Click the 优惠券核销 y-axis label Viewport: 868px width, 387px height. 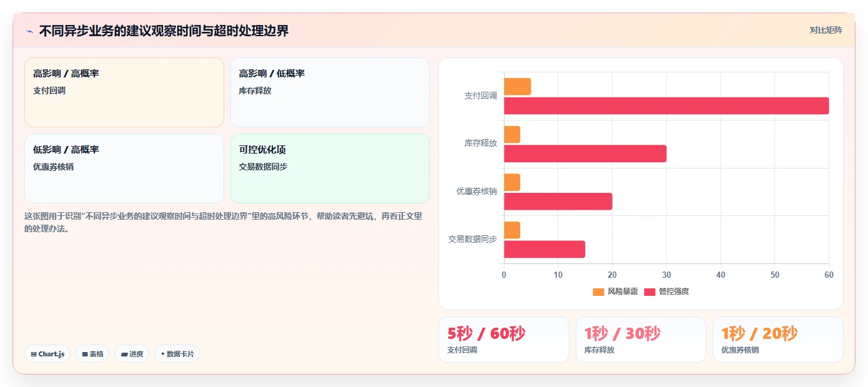tap(476, 191)
